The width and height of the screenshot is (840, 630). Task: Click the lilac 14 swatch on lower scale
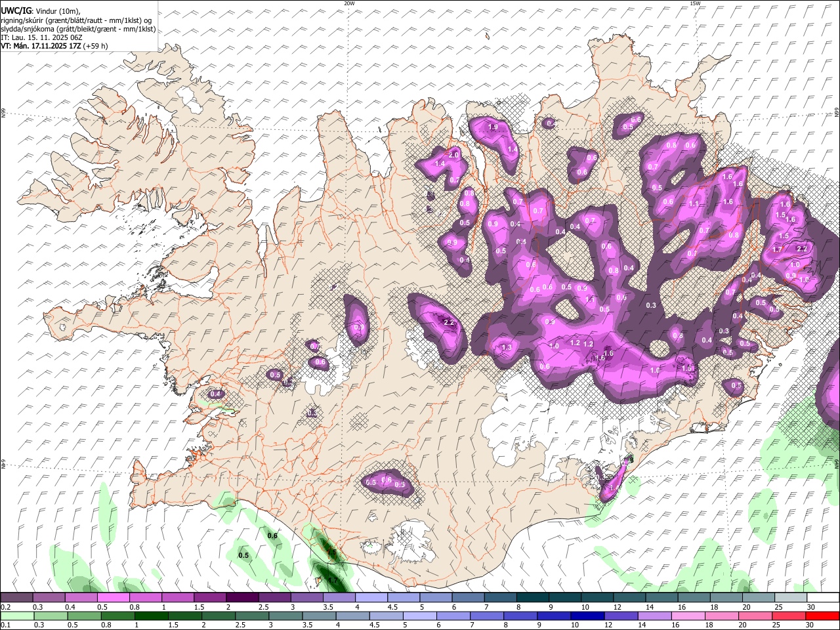[655, 616]
